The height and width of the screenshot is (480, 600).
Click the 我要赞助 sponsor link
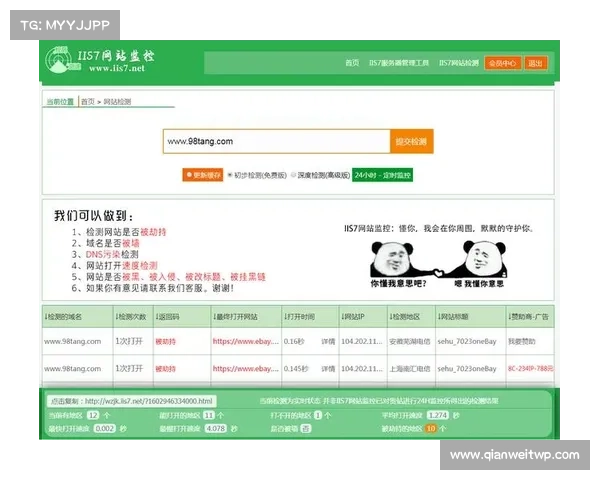[x=522, y=341]
